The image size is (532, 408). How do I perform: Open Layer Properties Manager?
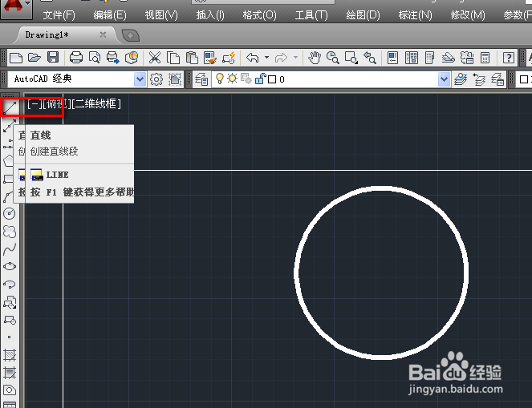point(201,79)
